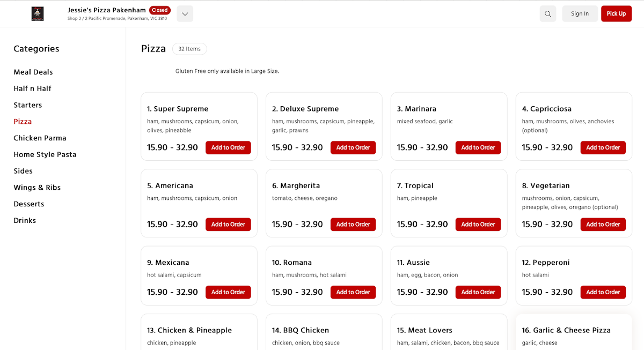Screen dimensions: 644x350
Task: Add Vegetarian pizza to order
Action: pyautogui.click(x=603, y=225)
